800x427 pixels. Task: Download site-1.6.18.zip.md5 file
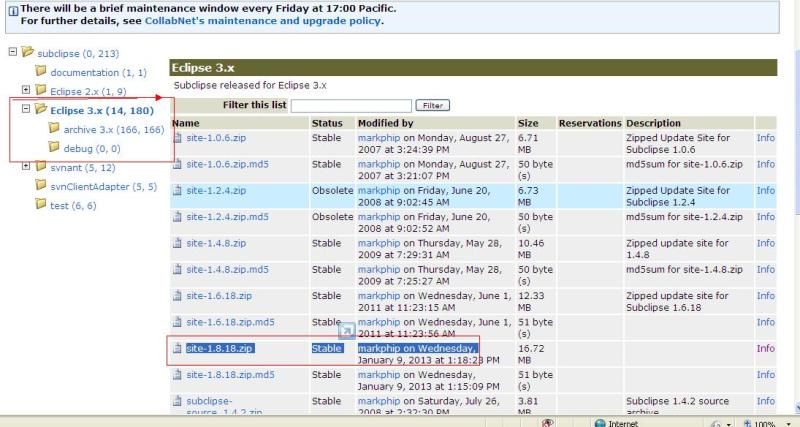tap(230, 322)
